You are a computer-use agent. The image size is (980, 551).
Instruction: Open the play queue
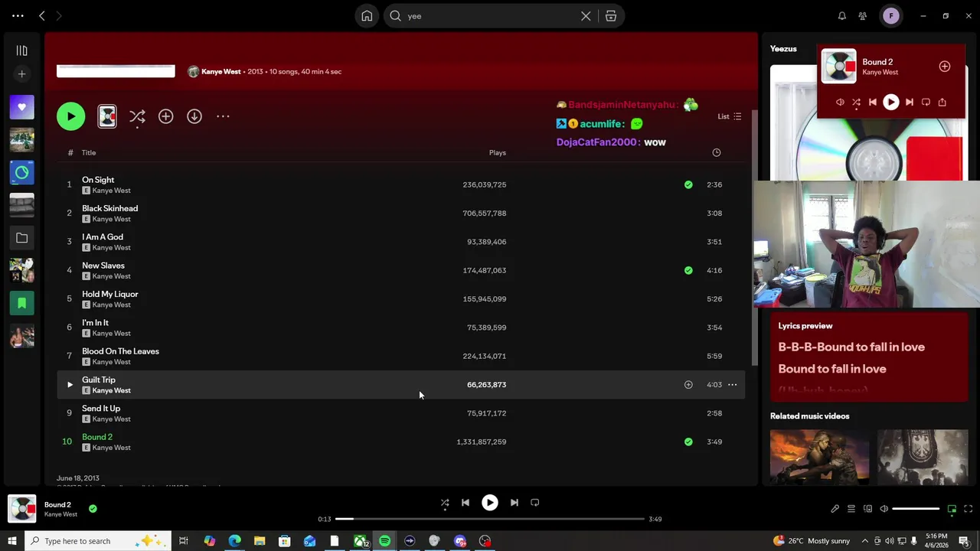tap(851, 509)
